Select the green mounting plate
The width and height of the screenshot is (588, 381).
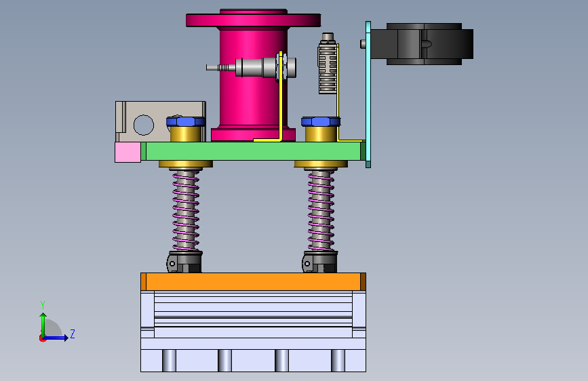tap(253, 151)
